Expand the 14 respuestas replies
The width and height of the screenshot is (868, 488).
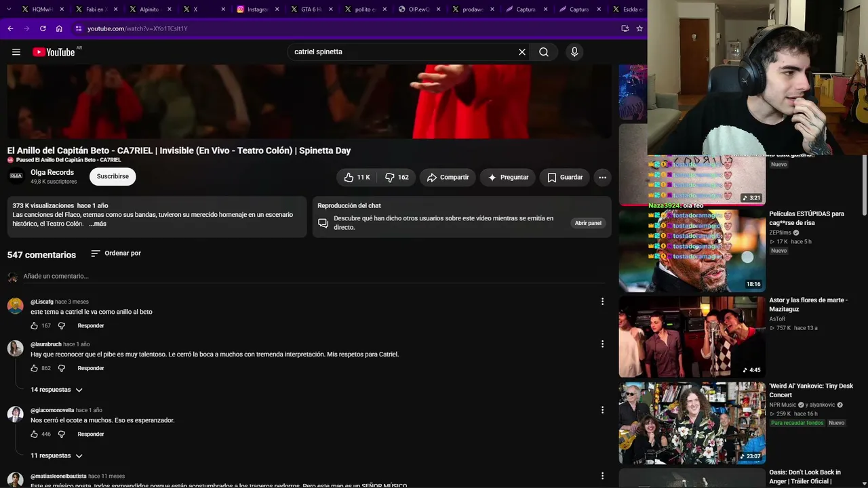pyautogui.click(x=56, y=390)
